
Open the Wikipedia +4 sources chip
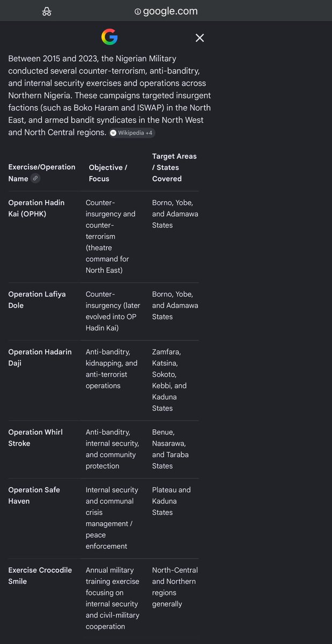pyautogui.click(x=132, y=133)
